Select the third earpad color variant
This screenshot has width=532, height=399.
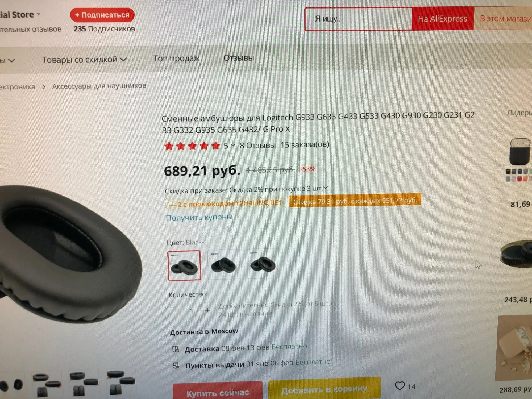(x=263, y=264)
